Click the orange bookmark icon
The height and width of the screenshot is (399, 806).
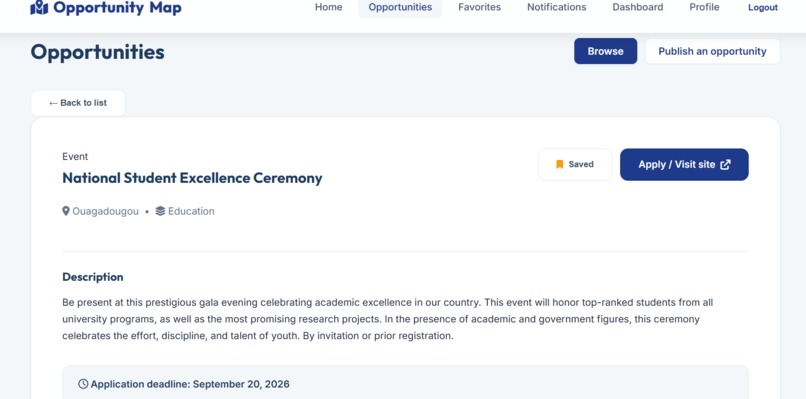point(560,165)
